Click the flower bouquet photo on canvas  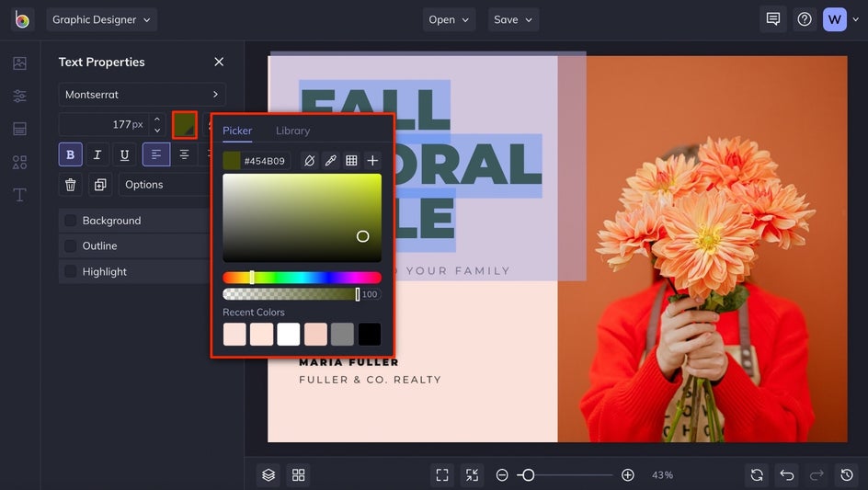pos(702,249)
